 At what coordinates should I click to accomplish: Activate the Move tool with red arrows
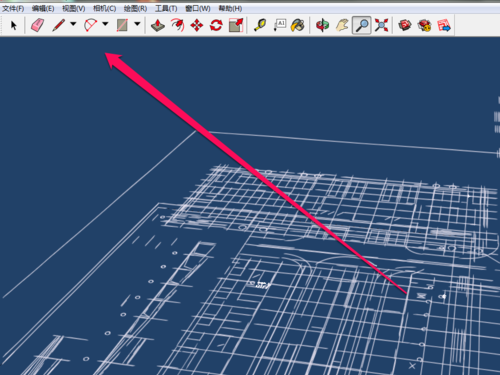(x=197, y=25)
